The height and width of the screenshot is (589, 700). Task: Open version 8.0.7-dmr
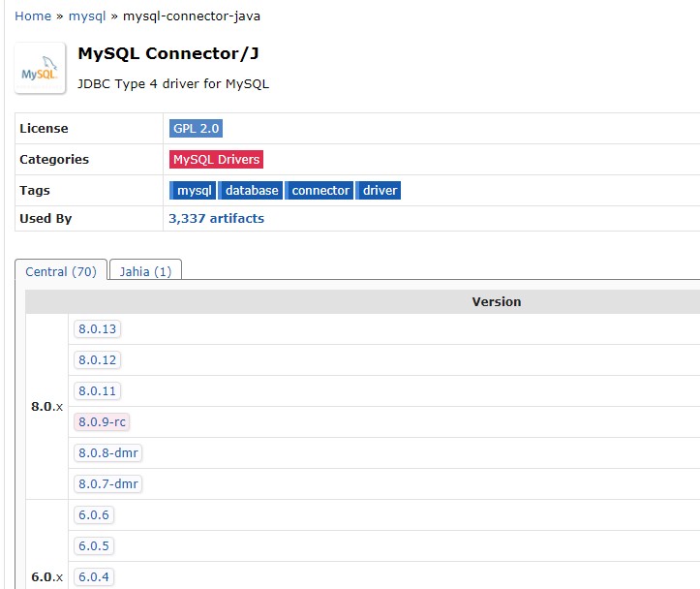coord(108,484)
